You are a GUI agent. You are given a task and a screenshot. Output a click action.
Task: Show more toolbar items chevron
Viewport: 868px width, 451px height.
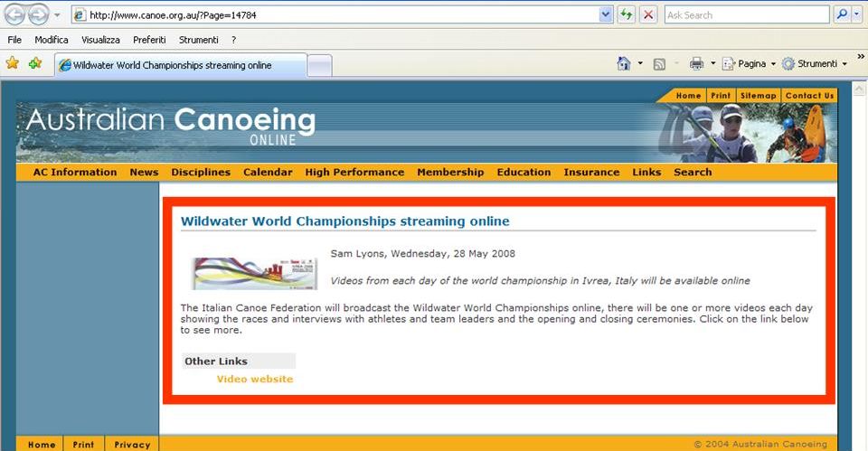coord(860,56)
